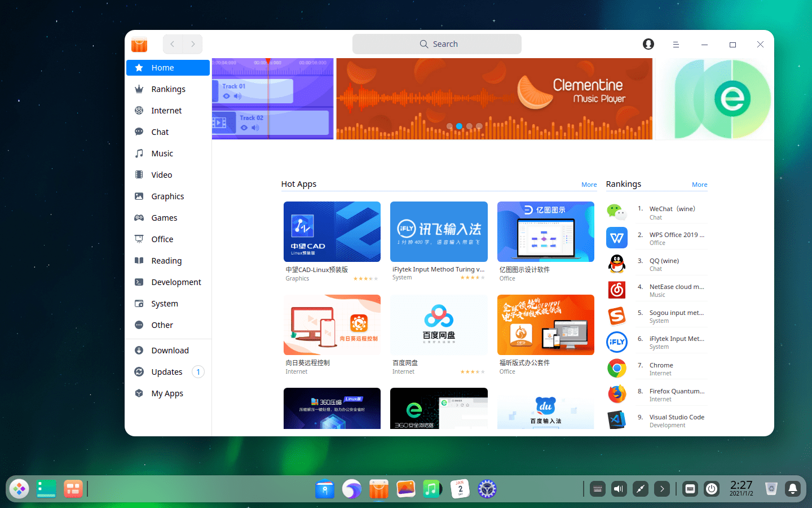Click the iFlytek ranking icon

617,342
